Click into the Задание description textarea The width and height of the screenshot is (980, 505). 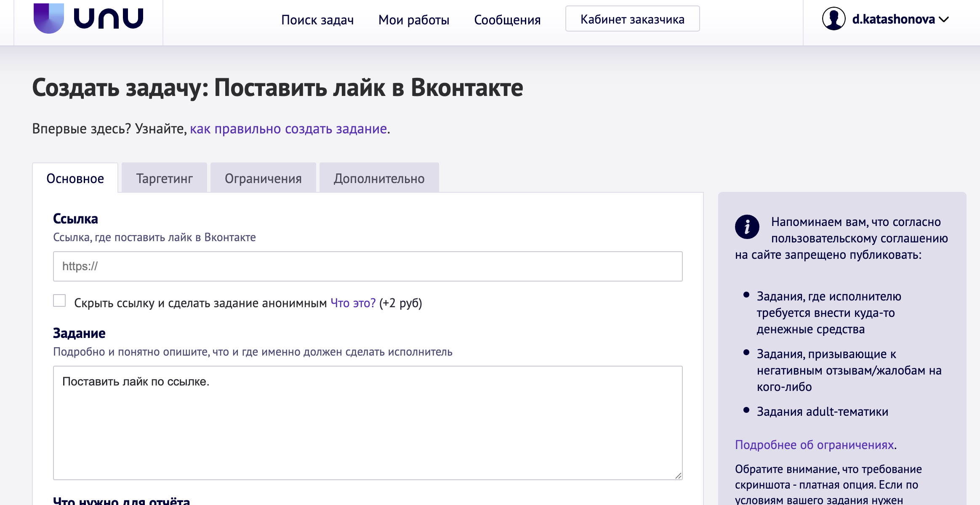(x=367, y=423)
